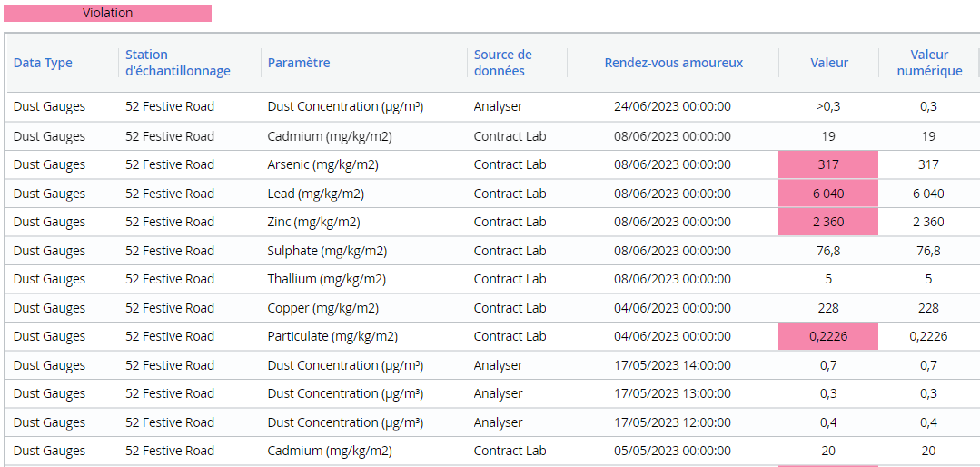Click the date 17/05/2023 14:00:00 cell
The width and height of the screenshot is (980, 467).
(x=672, y=365)
